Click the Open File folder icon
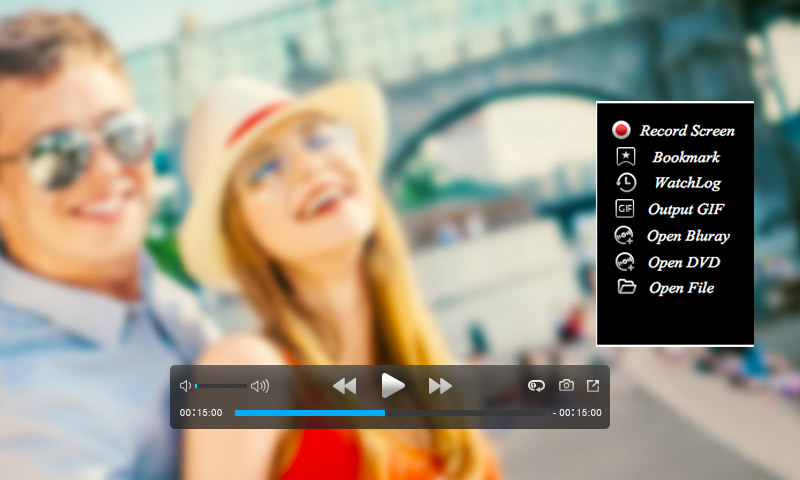800x480 pixels. (626, 288)
